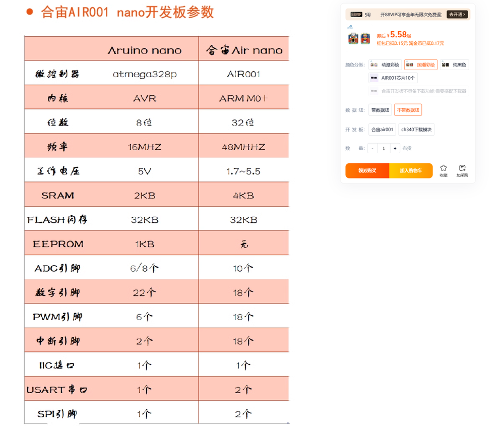This screenshot has height=426, width=504.
Task: Click the EEPROM row label
Action: pos(58,244)
